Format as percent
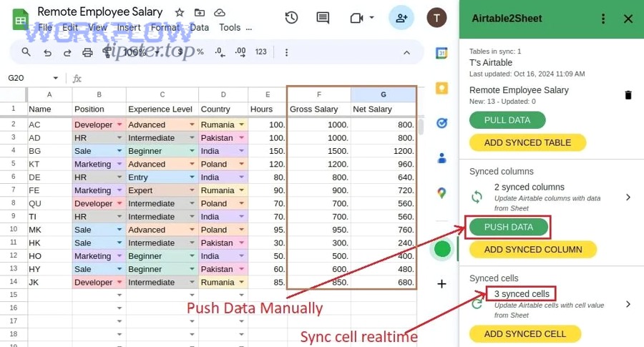The image size is (644, 347). (x=200, y=52)
